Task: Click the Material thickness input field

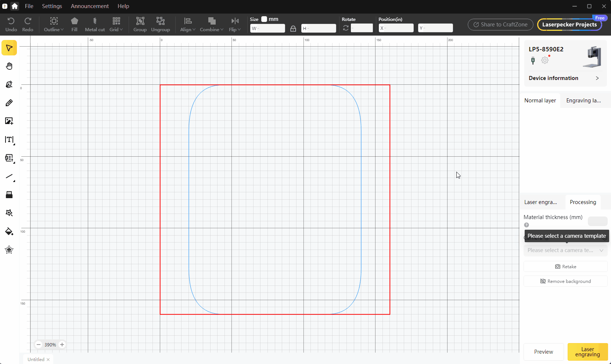Action: (597, 221)
